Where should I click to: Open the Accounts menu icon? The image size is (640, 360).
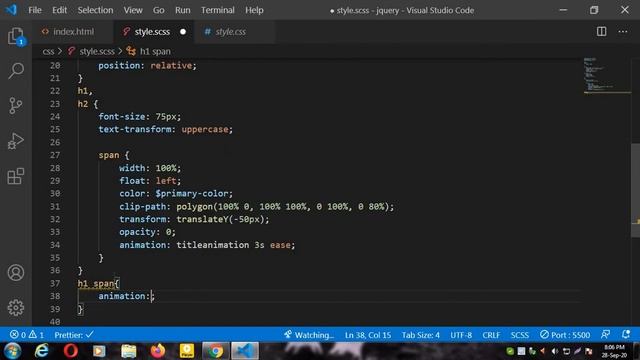[16, 272]
